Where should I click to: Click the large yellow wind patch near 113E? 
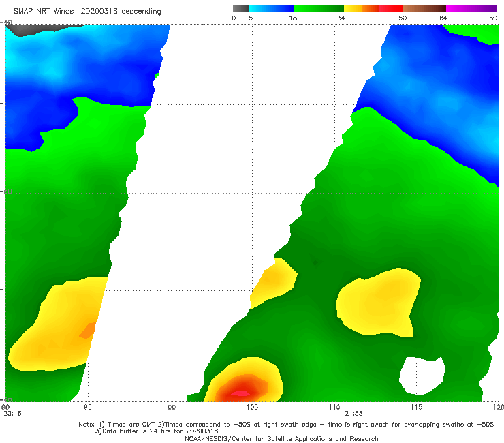(379, 302)
